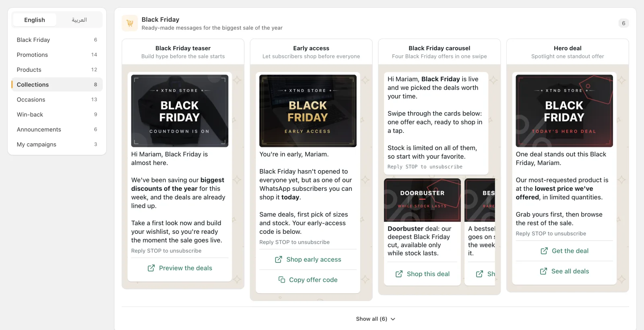Click the See all deals button
This screenshot has height=330, width=644.
click(564, 271)
